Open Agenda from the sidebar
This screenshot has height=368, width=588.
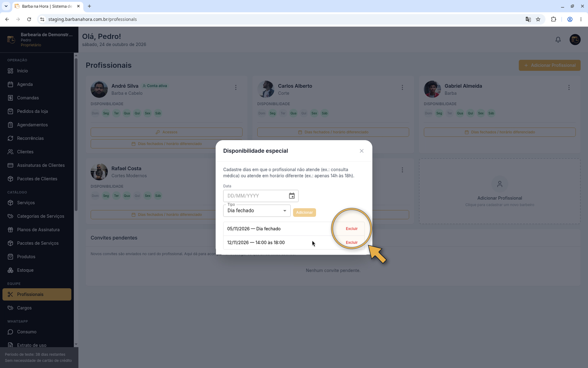[37, 84]
